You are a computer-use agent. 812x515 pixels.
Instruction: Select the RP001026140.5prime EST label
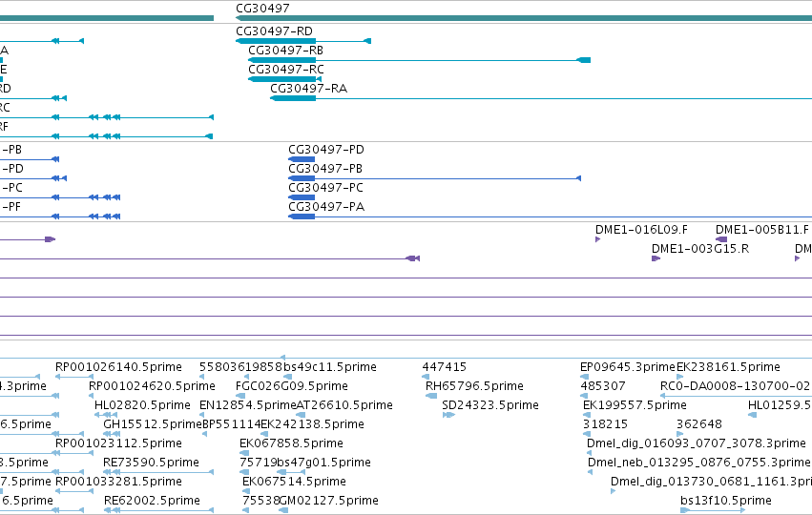coord(118,367)
